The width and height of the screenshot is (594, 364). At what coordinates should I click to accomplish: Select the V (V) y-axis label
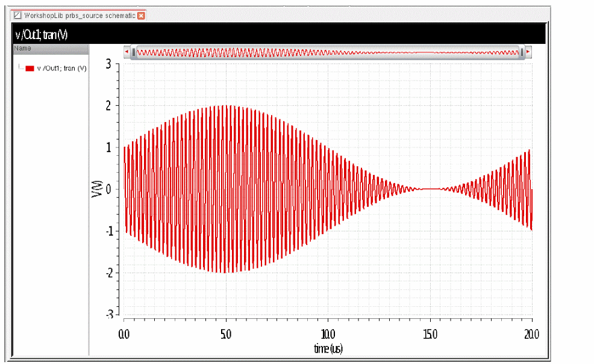pos(97,188)
